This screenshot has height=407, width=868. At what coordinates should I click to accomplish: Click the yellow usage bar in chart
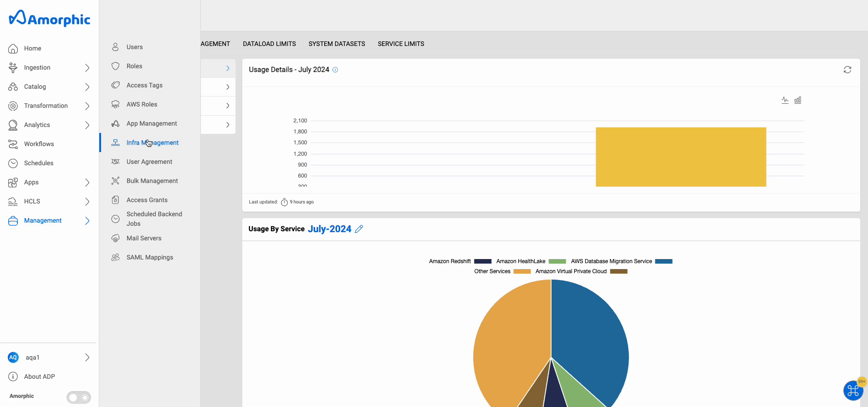click(681, 157)
